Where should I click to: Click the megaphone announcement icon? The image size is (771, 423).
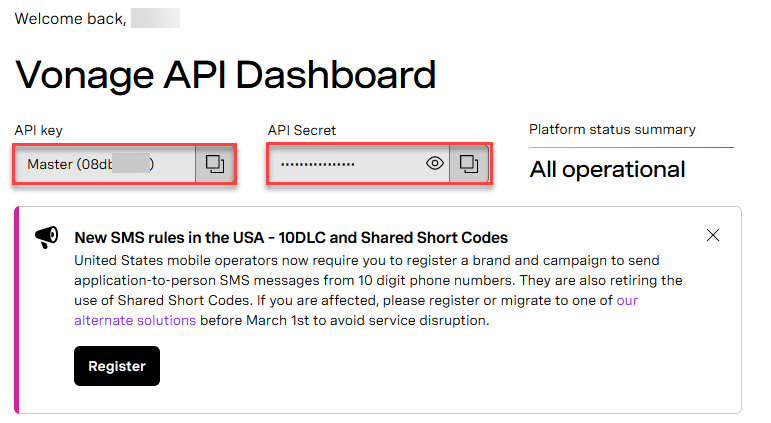tap(46, 237)
